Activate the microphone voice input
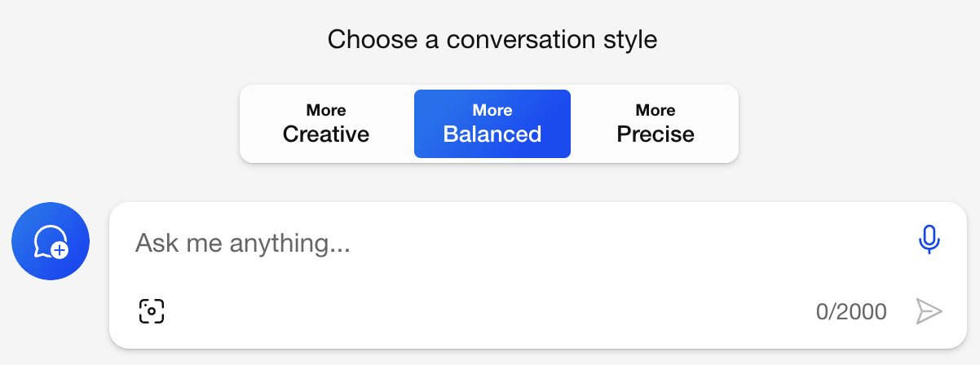 tap(929, 240)
